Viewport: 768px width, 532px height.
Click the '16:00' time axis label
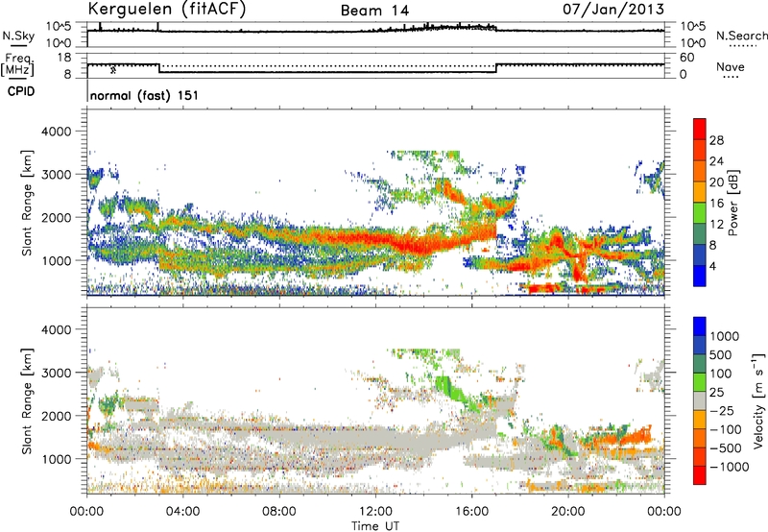click(x=471, y=512)
